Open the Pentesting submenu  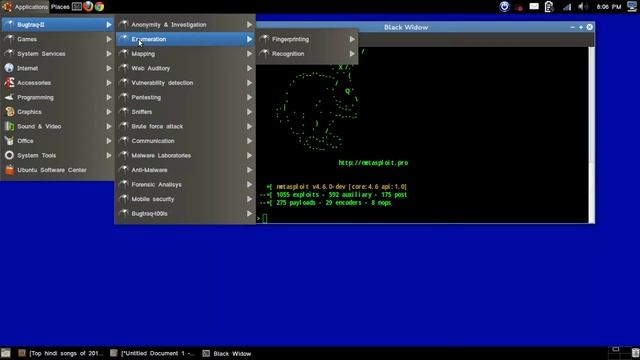(185, 98)
